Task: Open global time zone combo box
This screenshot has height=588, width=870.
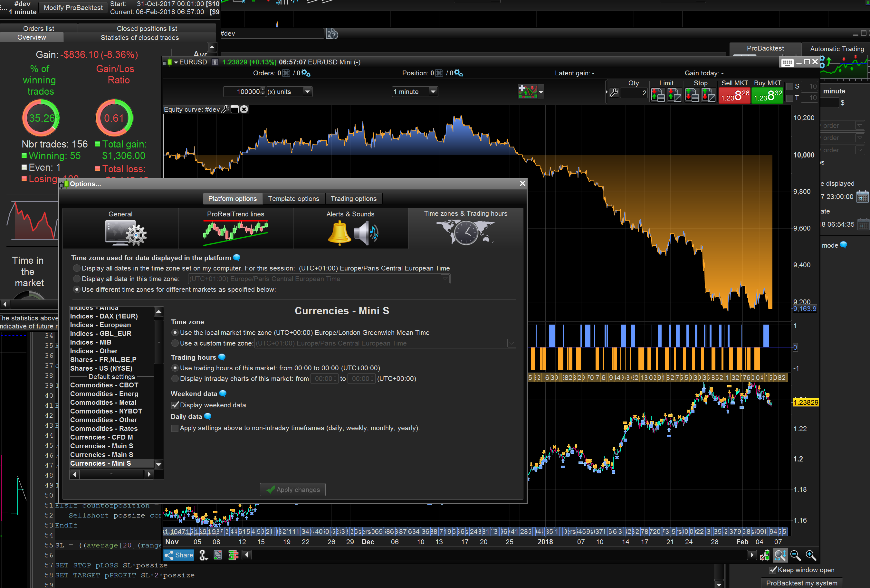Action: point(319,279)
